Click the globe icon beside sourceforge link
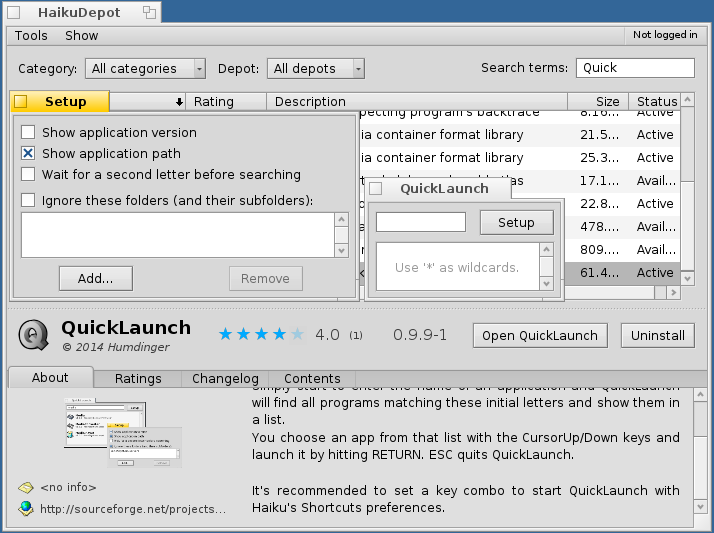The width and height of the screenshot is (714, 533). pyautogui.click(x=26, y=508)
